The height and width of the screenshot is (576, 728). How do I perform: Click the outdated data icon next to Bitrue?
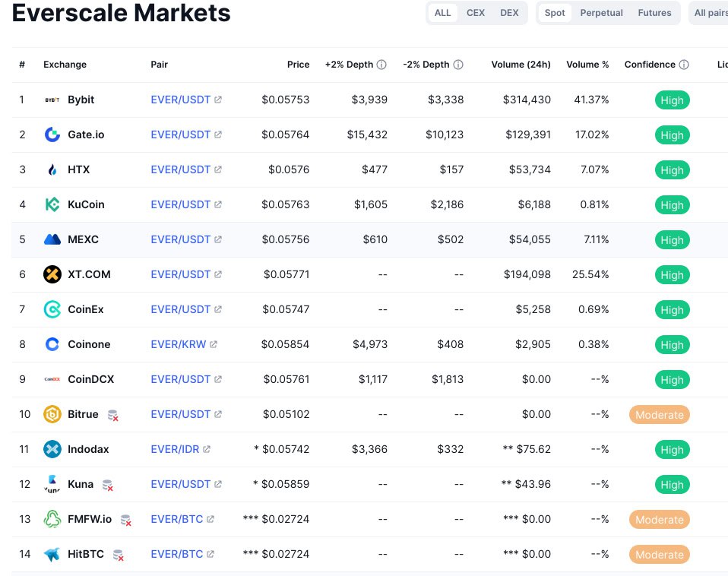point(113,415)
